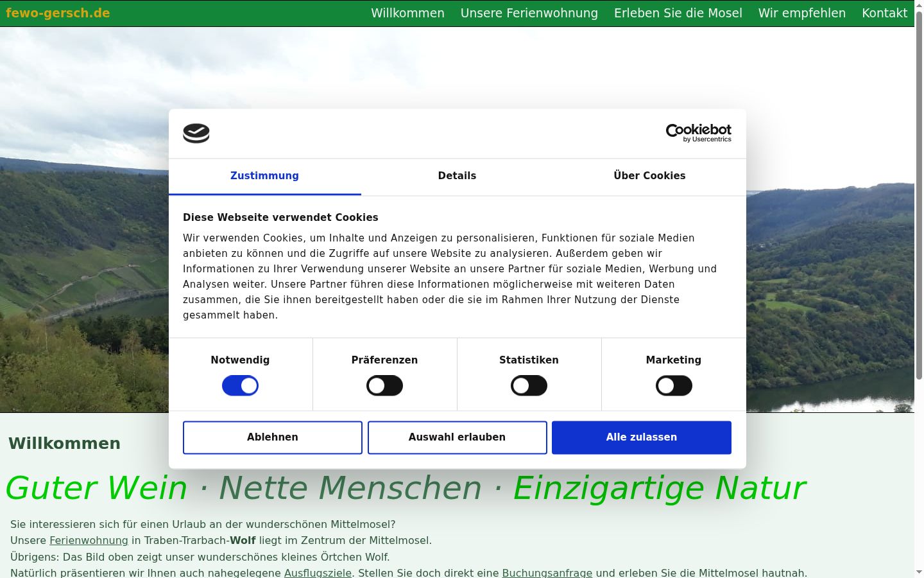Toggle the Notwendig cookie switch

(x=240, y=386)
